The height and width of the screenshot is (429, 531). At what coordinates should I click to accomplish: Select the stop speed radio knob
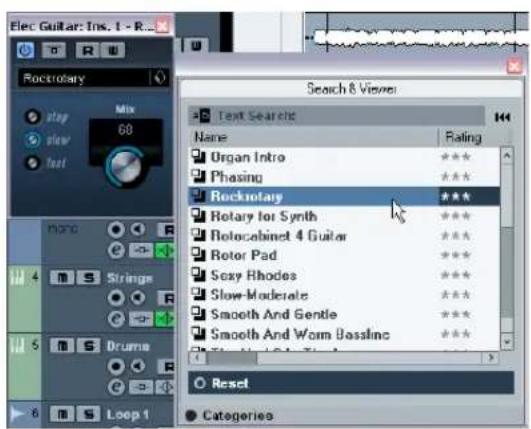click(x=33, y=117)
